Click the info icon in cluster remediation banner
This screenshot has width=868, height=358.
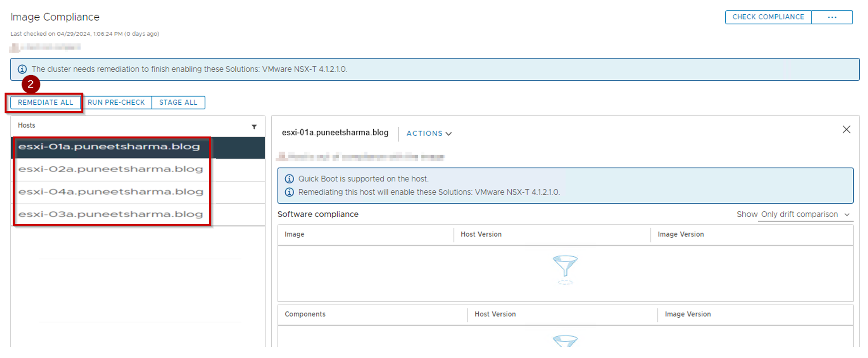point(22,69)
